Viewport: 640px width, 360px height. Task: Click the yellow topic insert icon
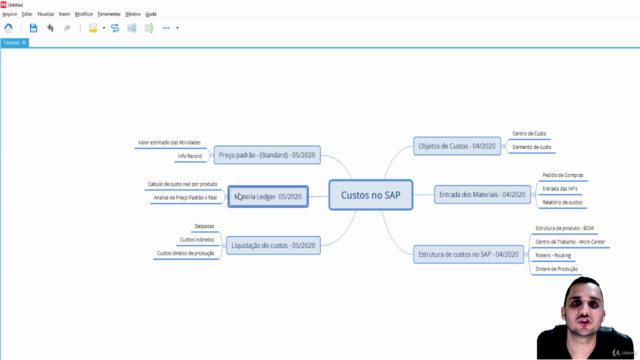pos(93,28)
